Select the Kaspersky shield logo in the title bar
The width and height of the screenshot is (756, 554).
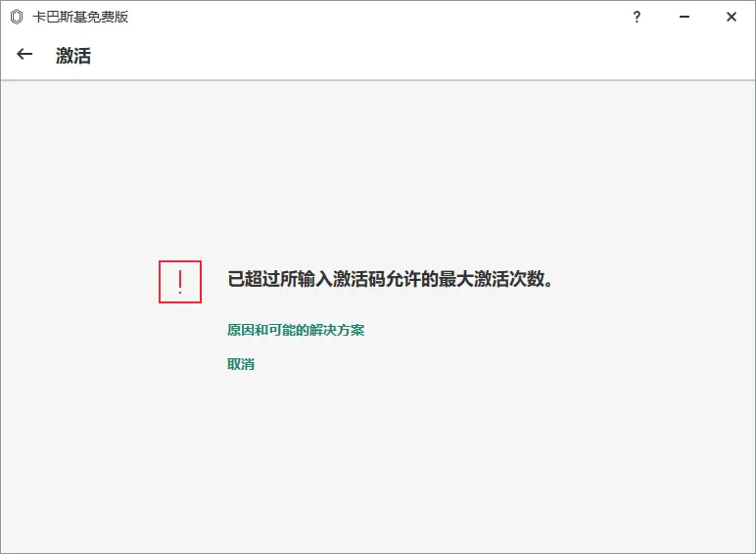point(17,17)
